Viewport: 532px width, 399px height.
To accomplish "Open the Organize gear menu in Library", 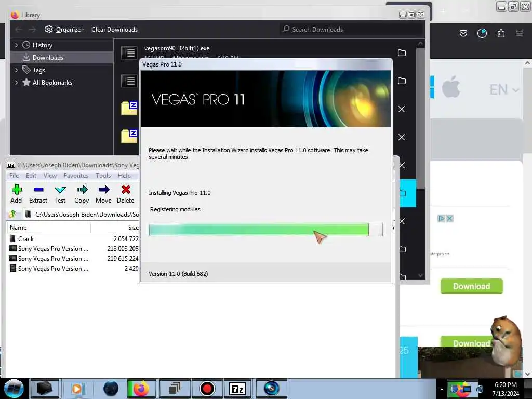I will (x=64, y=30).
